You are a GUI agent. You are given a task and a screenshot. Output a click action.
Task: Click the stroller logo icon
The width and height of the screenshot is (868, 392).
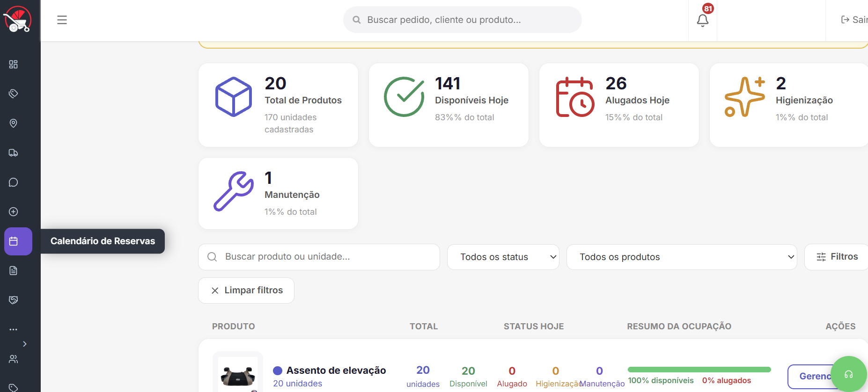click(17, 20)
